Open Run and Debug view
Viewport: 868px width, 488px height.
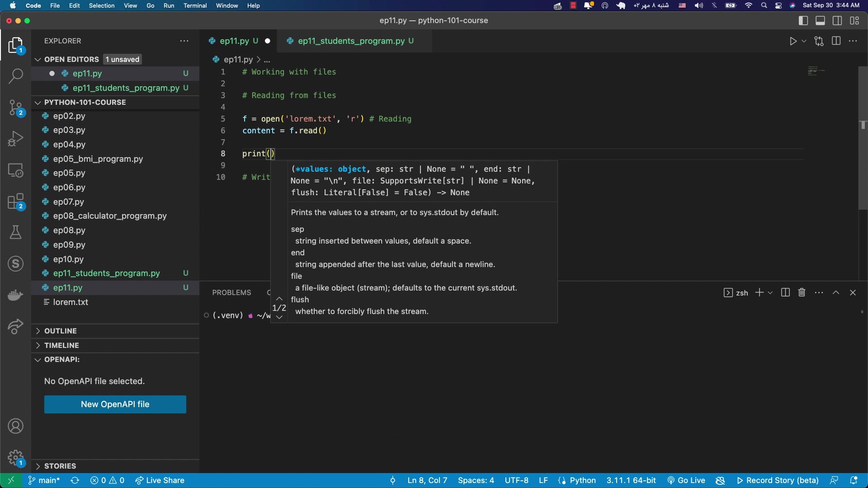15,139
